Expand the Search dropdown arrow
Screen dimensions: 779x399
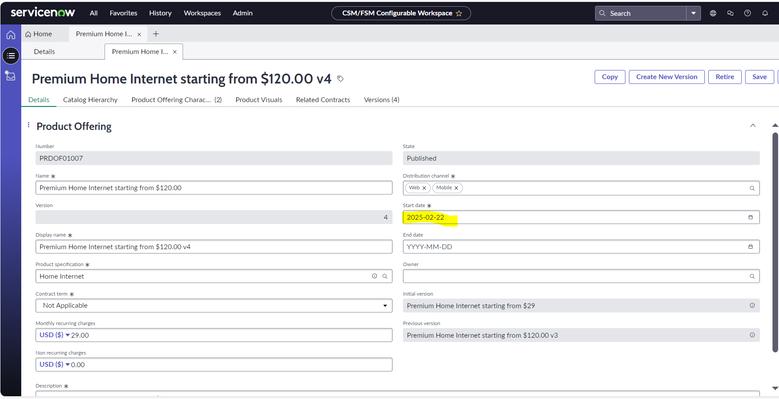694,13
